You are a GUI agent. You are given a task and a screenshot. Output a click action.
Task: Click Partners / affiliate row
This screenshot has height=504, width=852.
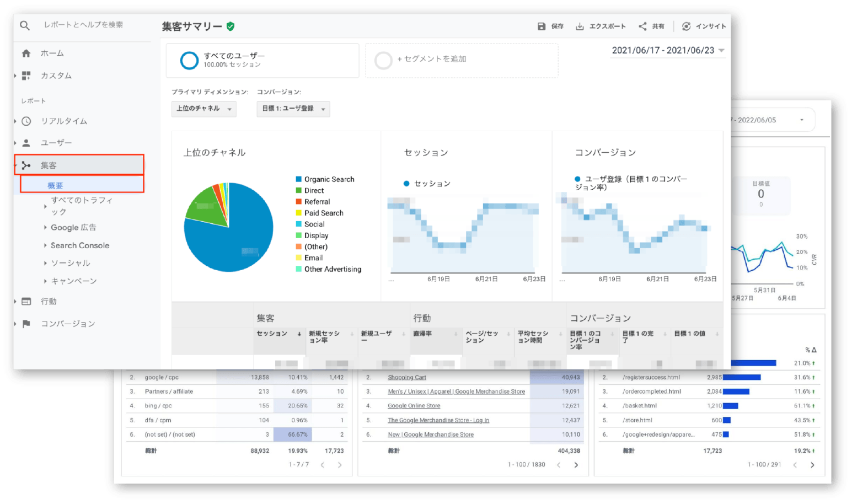pyautogui.click(x=237, y=392)
